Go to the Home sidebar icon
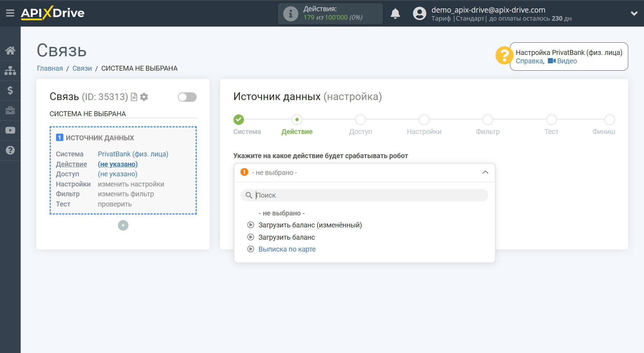The height and width of the screenshot is (353, 644). tap(10, 50)
